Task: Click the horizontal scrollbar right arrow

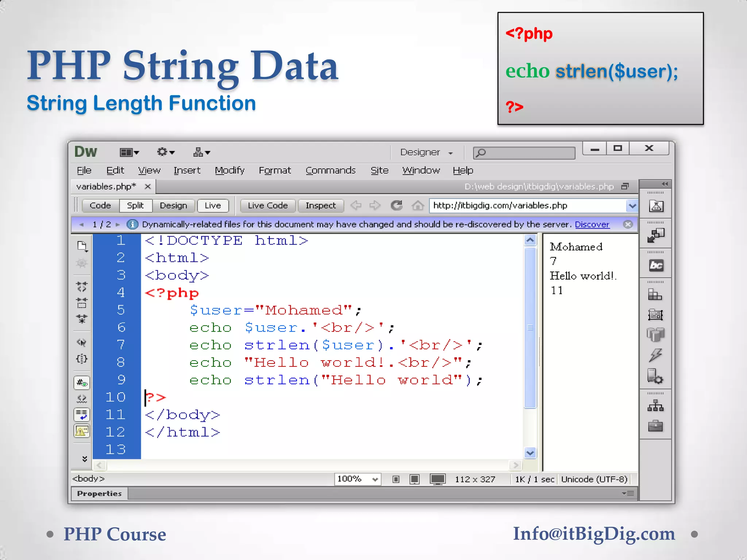Action: pyautogui.click(x=515, y=465)
